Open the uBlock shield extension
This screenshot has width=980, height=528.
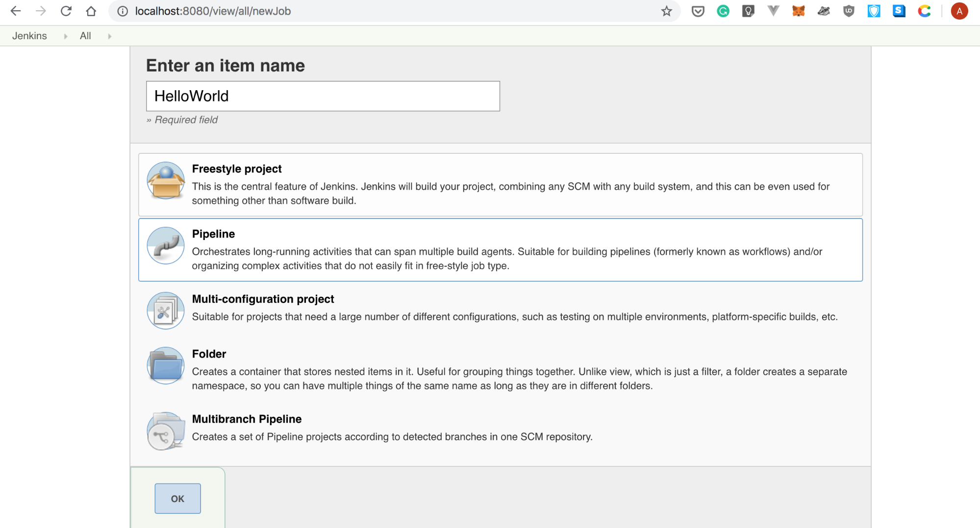849,11
